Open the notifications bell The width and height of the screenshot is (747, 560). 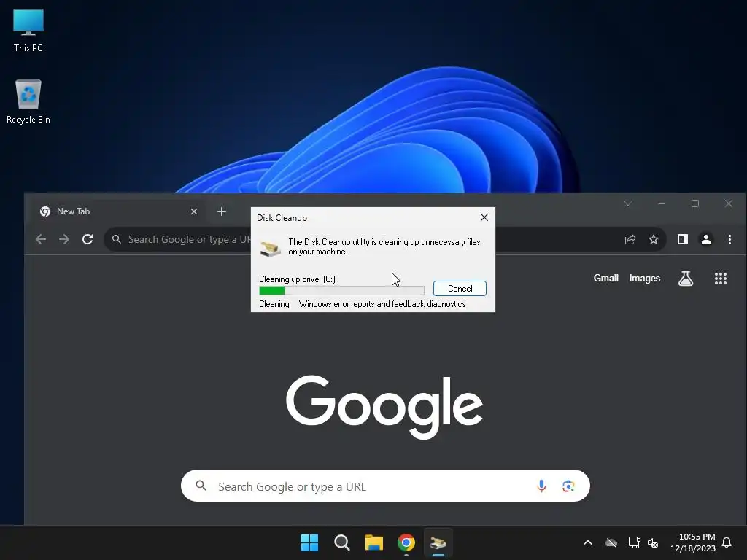[x=727, y=542]
